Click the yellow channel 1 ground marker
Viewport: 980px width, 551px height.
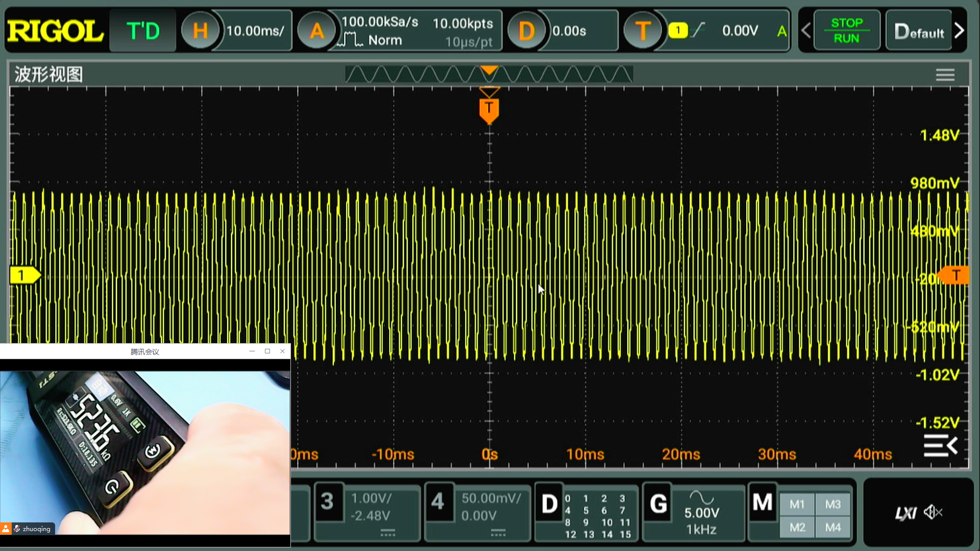[x=23, y=275]
